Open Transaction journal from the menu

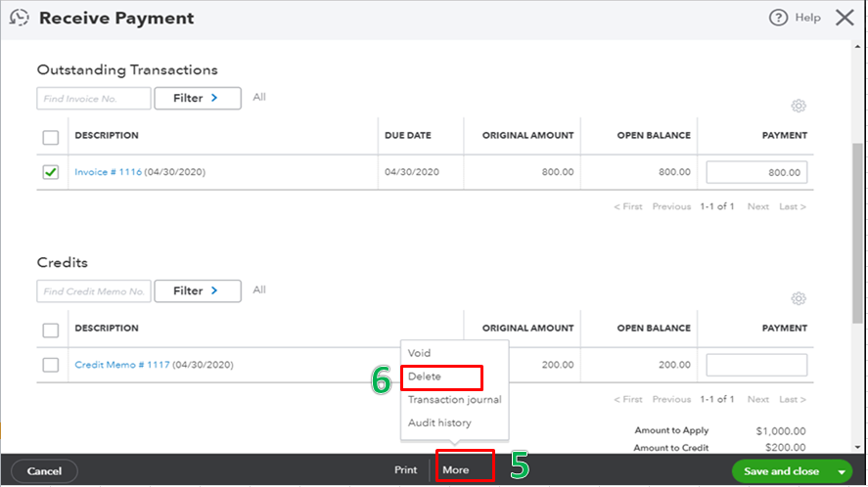[x=454, y=399]
